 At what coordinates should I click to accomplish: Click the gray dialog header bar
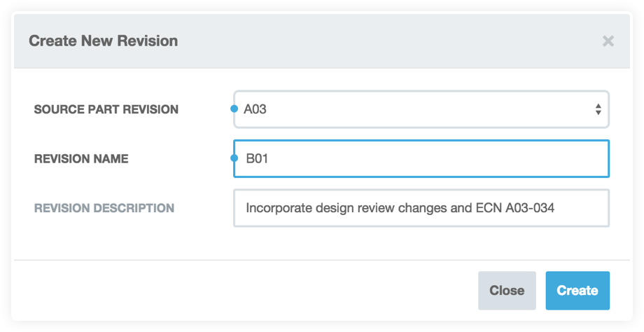point(322,41)
